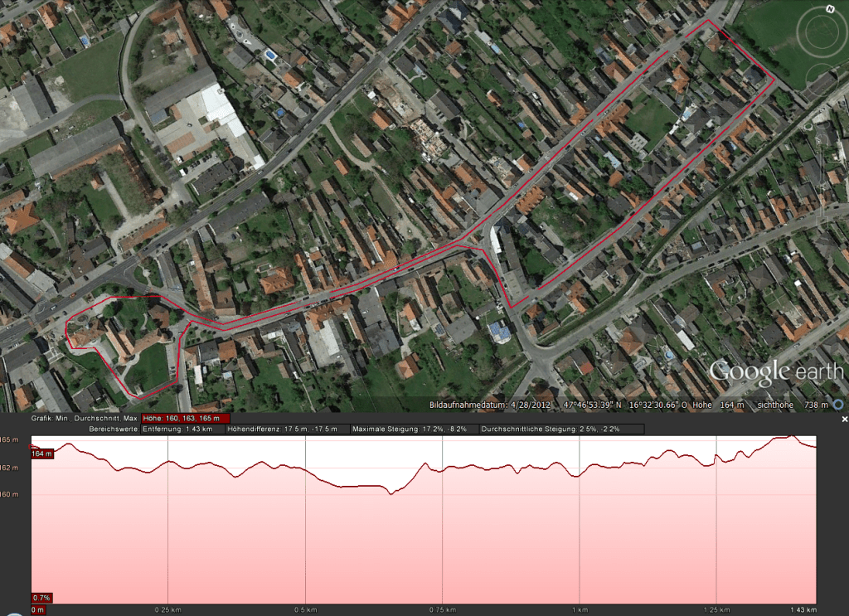Click the highest peak of the elevation curve

pos(791,436)
